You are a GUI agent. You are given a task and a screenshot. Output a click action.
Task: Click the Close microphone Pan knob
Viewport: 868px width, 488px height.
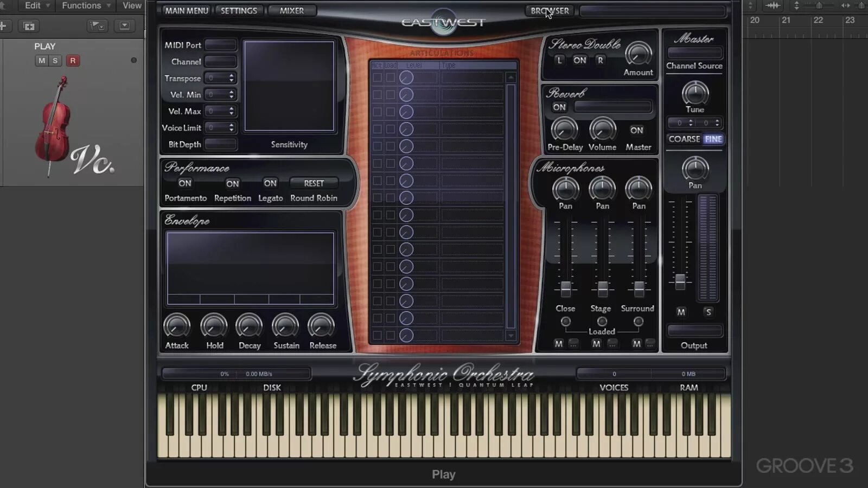pyautogui.click(x=565, y=189)
